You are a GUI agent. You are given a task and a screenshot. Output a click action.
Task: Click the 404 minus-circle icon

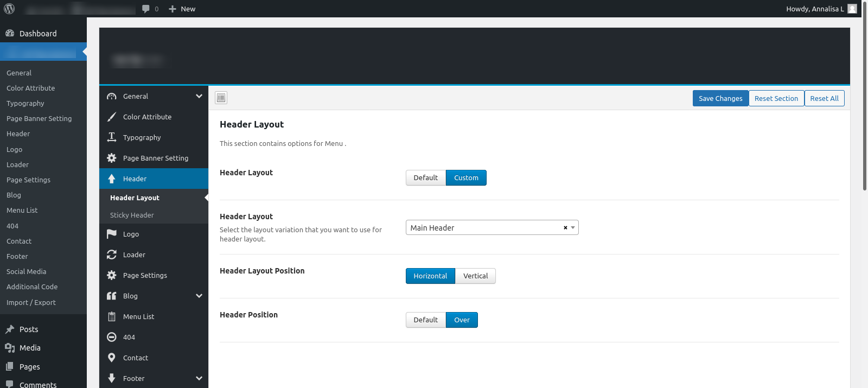point(112,337)
